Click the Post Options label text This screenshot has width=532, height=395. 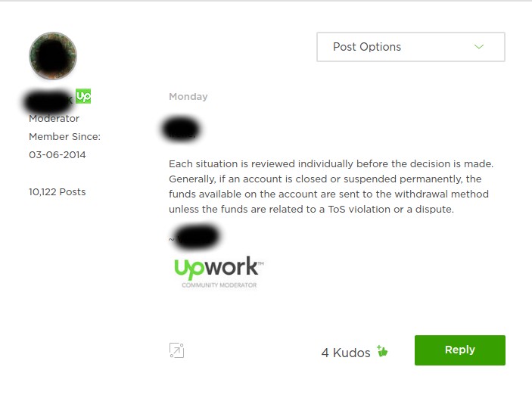coord(367,47)
